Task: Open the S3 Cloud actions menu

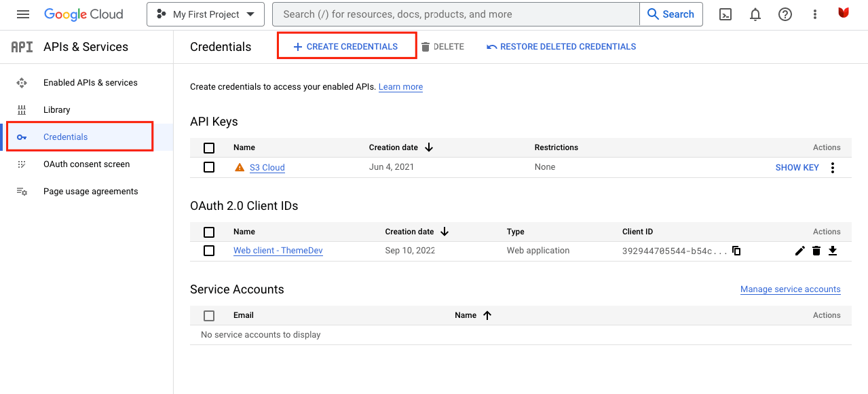Action: pos(832,167)
